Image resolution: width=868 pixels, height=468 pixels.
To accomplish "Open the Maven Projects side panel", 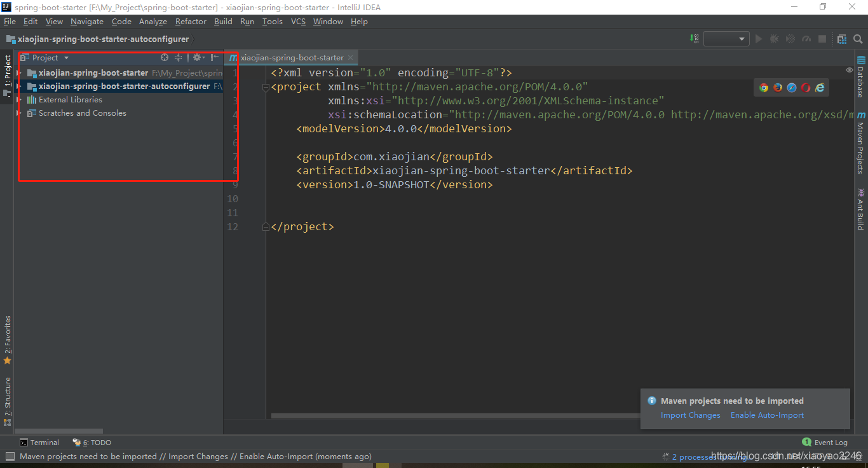I will [x=861, y=142].
